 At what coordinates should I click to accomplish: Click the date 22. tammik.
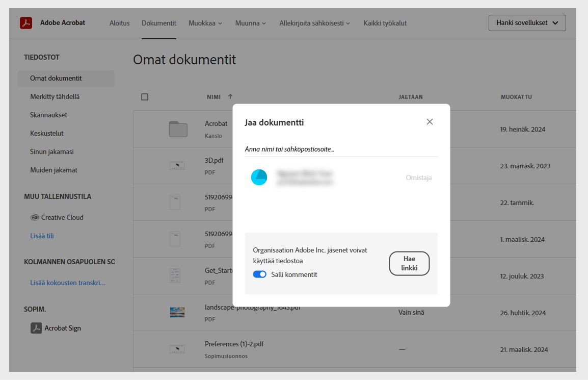click(517, 203)
